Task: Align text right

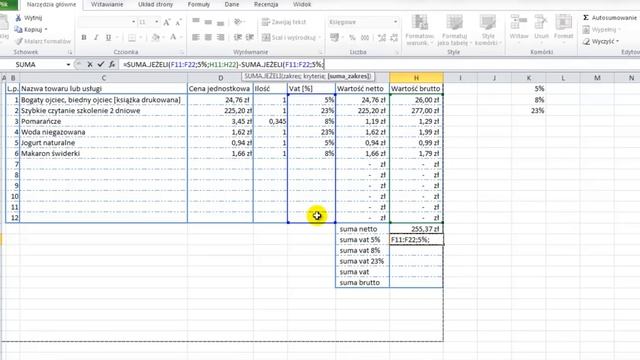Action: [220, 38]
